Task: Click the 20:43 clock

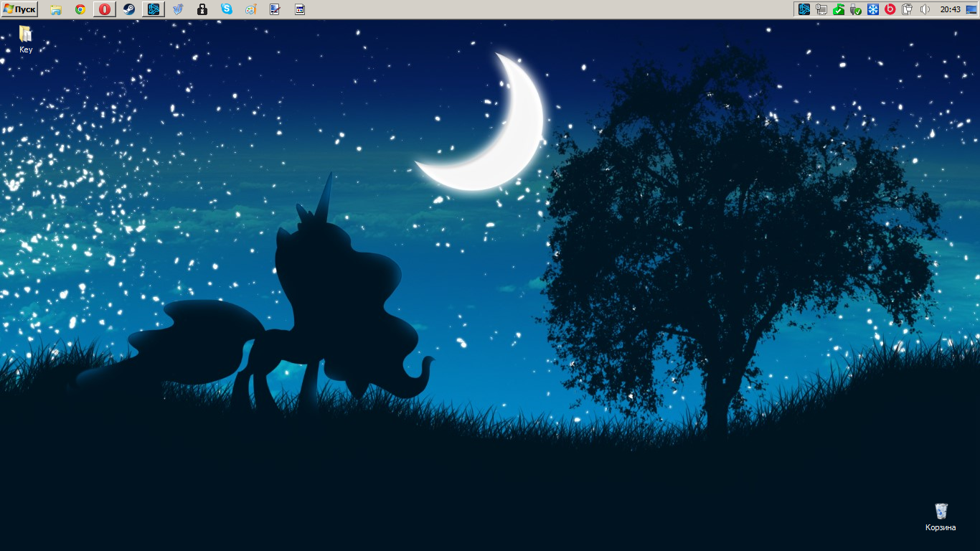Action: tap(950, 9)
